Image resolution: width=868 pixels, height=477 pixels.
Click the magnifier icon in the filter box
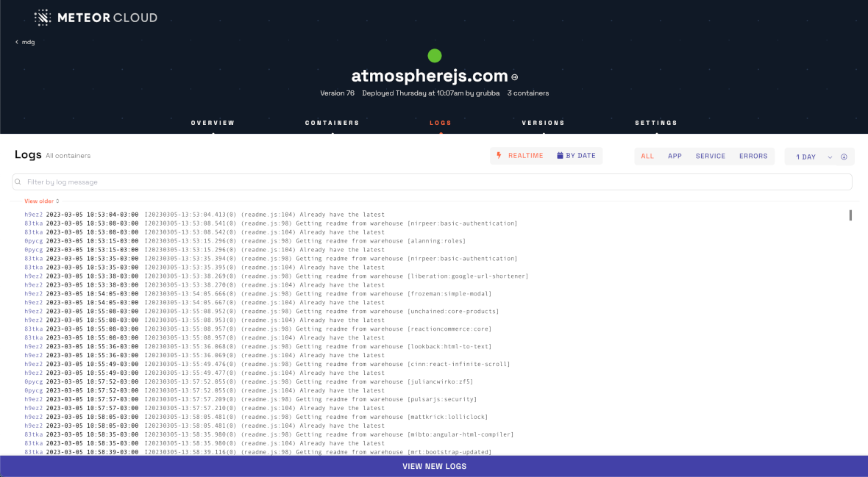point(18,182)
